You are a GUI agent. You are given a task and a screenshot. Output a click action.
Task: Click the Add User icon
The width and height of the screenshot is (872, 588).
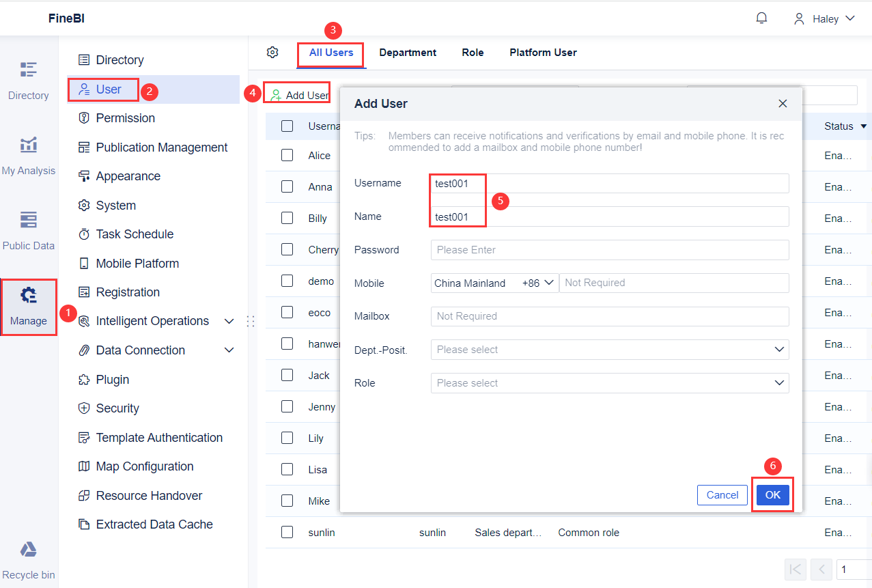click(x=296, y=93)
